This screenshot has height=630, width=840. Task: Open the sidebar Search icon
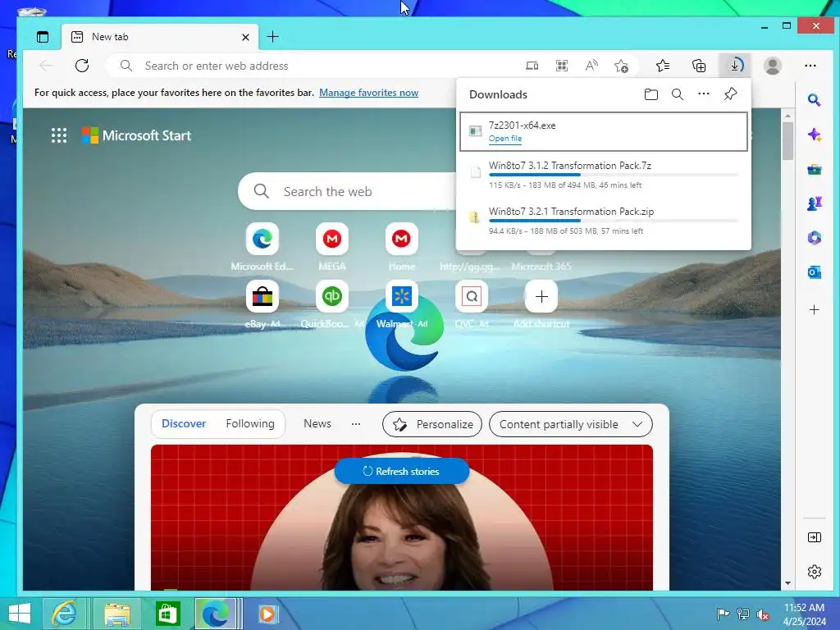(x=815, y=99)
